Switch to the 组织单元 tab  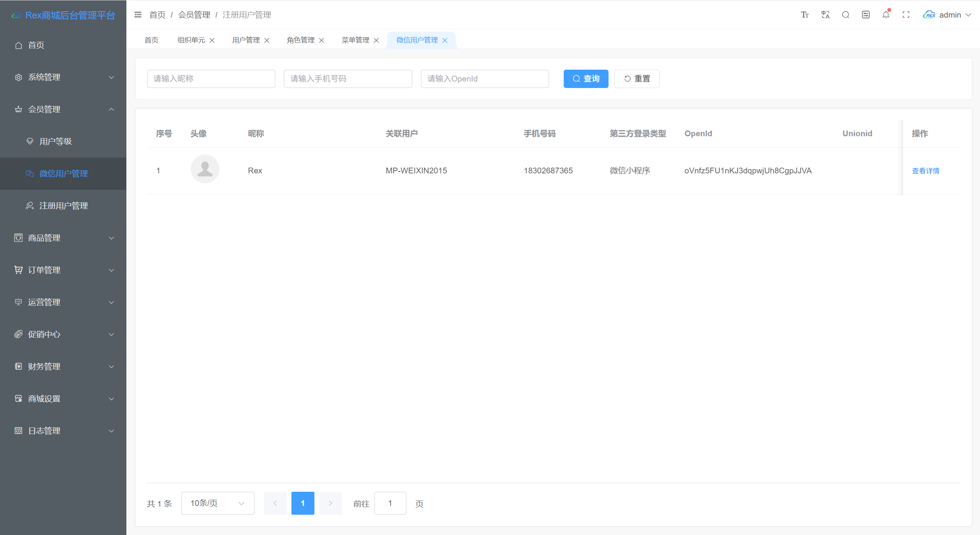[191, 40]
